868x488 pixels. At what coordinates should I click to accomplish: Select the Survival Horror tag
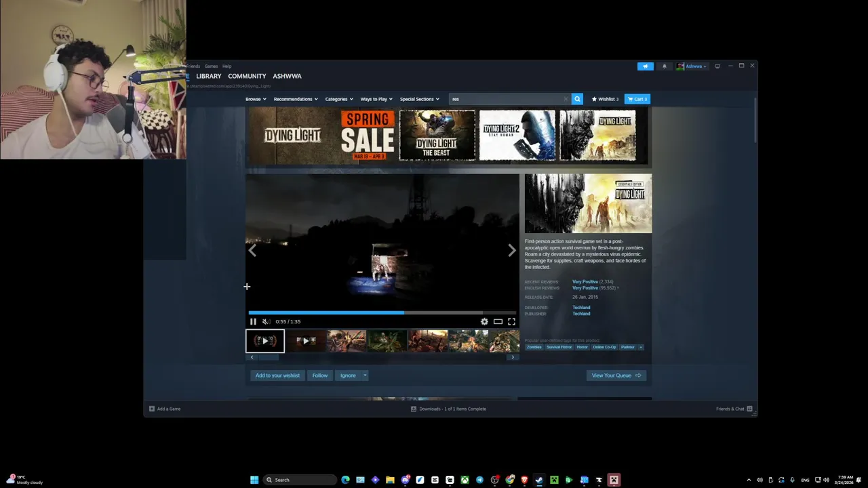[559, 347]
